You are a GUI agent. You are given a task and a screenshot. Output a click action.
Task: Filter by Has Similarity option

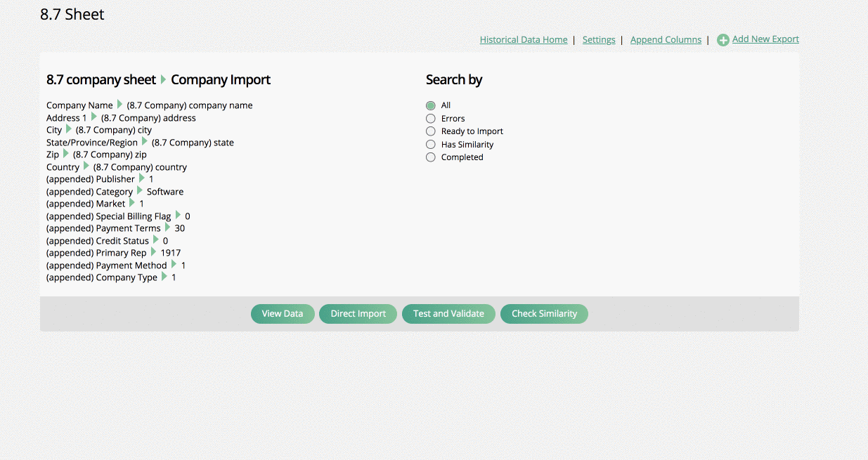431,145
